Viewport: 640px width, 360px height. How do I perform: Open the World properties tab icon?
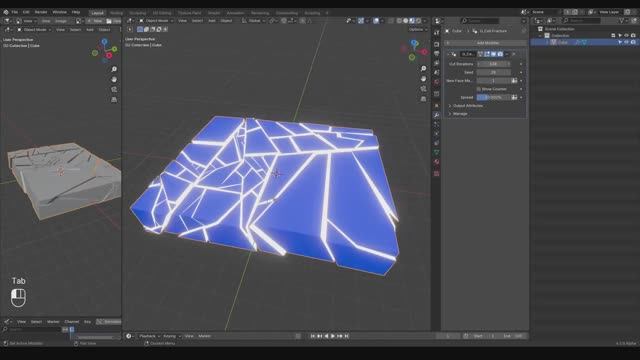point(436,82)
